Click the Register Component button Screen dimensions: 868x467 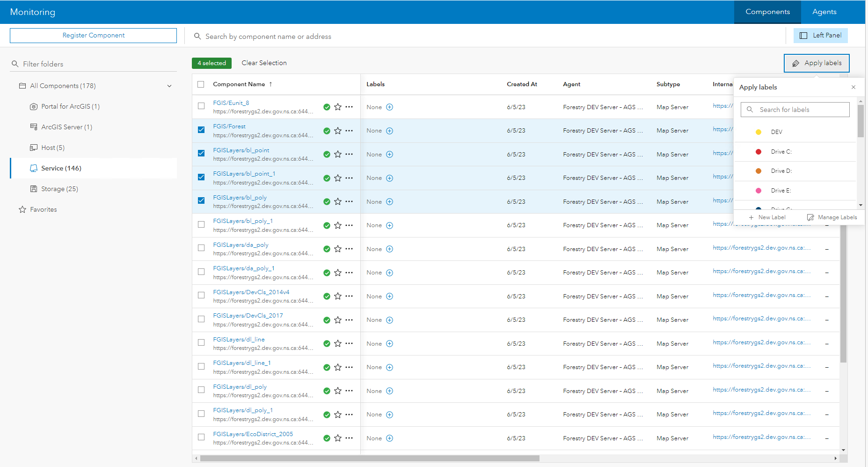[93, 35]
